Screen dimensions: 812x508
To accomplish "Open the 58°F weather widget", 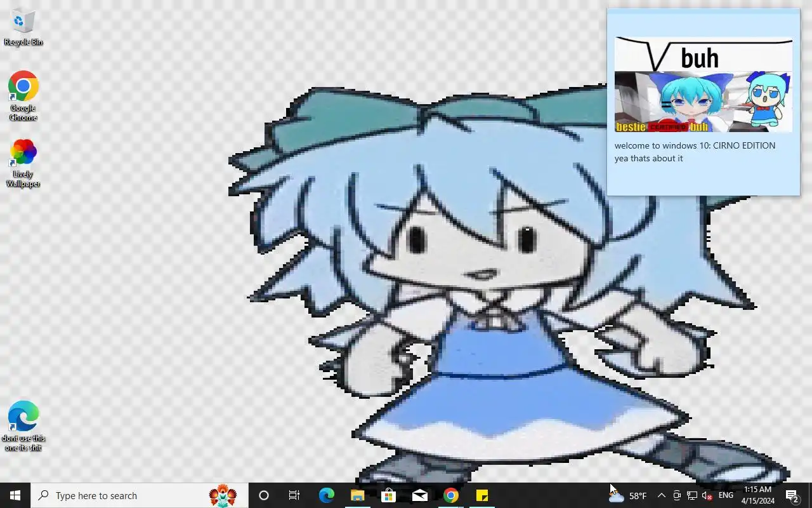I will (628, 495).
